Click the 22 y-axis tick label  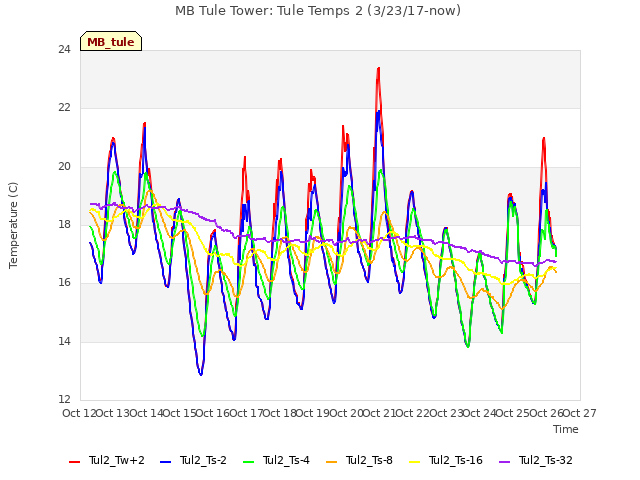(x=64, y=108)
